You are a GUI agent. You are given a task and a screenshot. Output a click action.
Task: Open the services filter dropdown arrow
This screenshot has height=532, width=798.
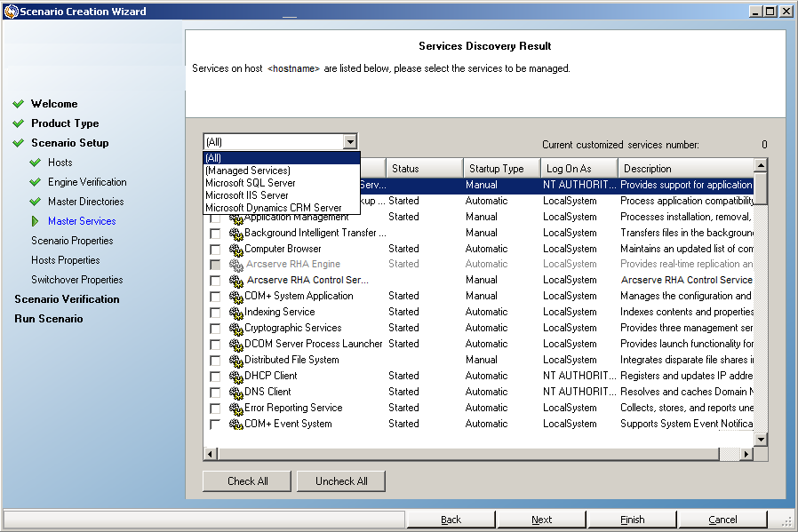click(x=351, y=141)
